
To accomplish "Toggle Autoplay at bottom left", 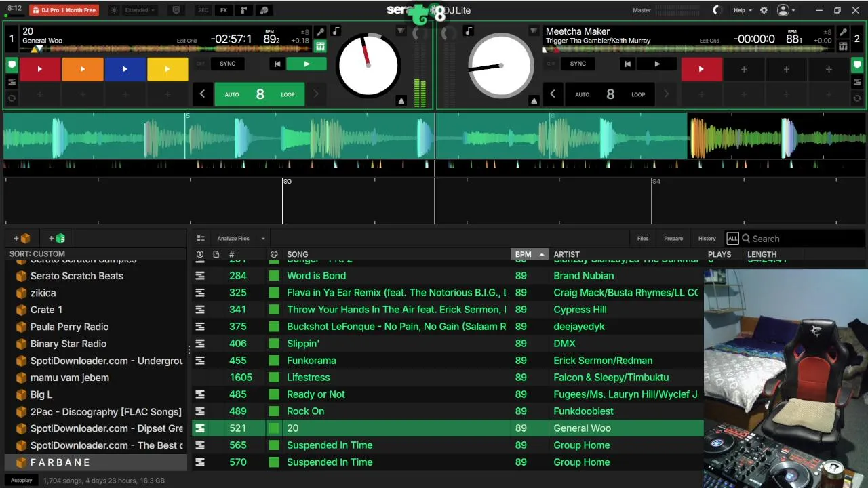I will (x=21, y=480).
